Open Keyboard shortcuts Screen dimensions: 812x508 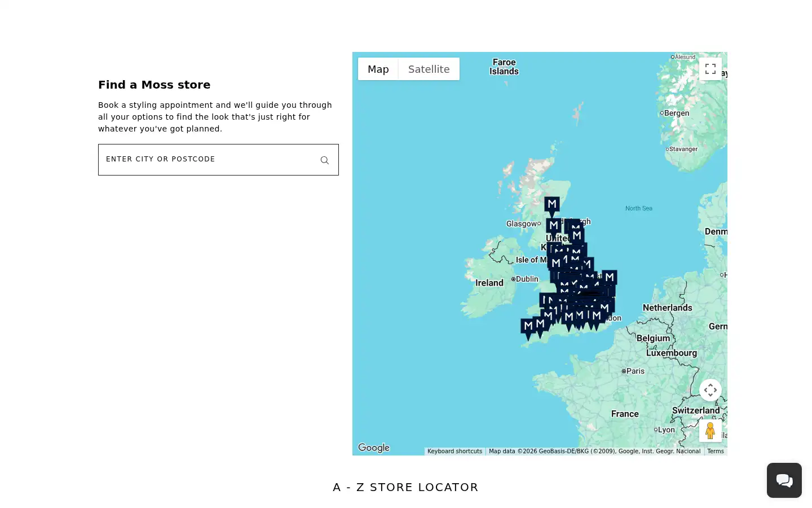pos(454,451)
